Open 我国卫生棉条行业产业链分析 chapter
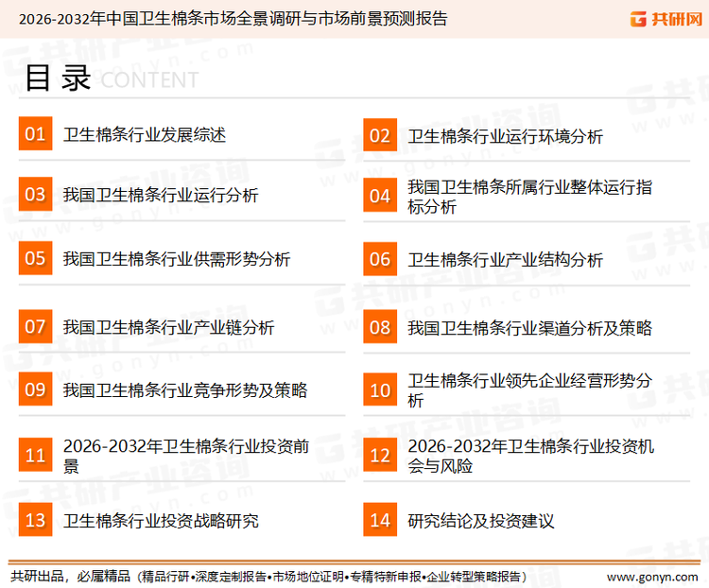Viewport: 709px width, 588px height. tap(168, 327)
